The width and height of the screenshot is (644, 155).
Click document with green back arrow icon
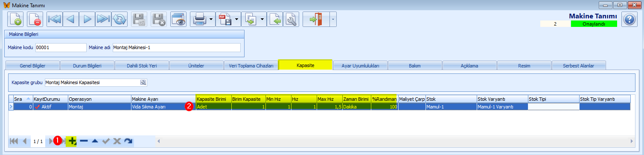pos(275,20)
